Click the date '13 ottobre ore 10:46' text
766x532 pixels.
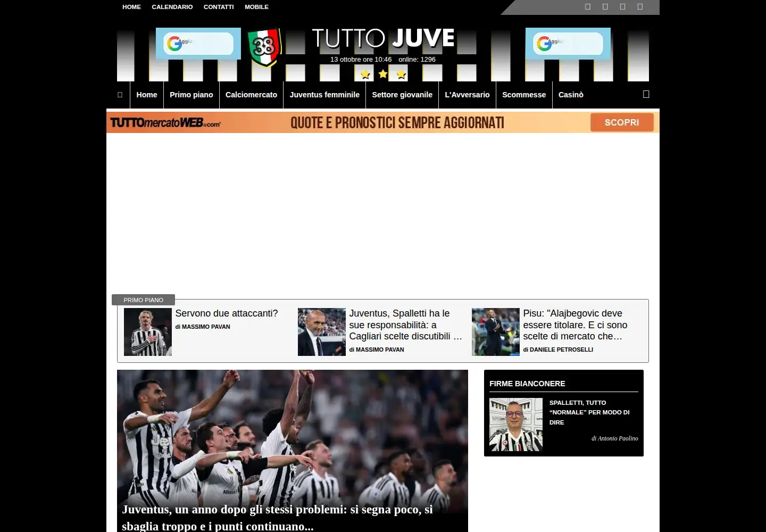(361, 60)
